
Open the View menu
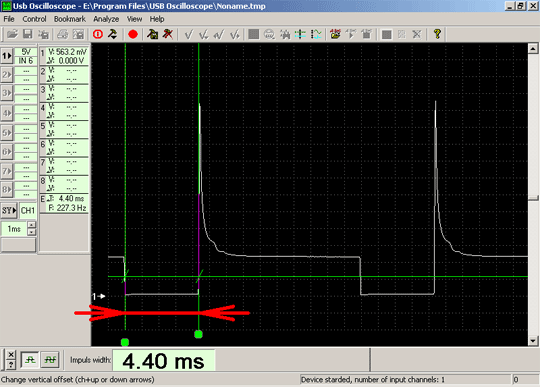click(x=134, y=19)
